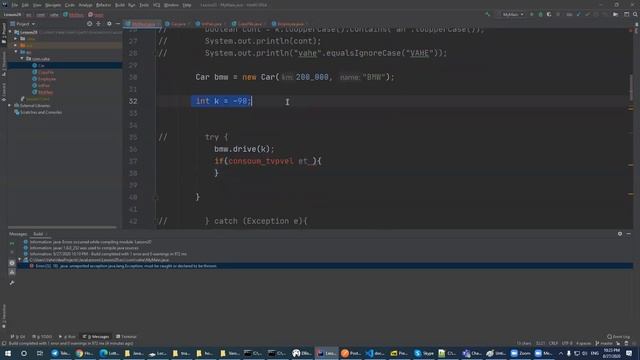
Task: Click the wrench icon in Messages panel sidebar
Action: click(x=12, y=282)
